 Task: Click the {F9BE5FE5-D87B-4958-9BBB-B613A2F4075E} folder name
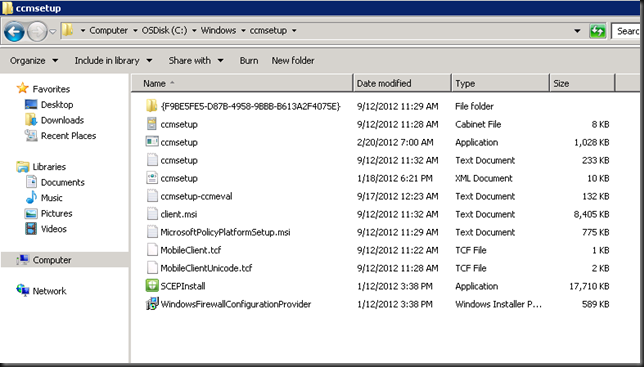coord(251,106)
